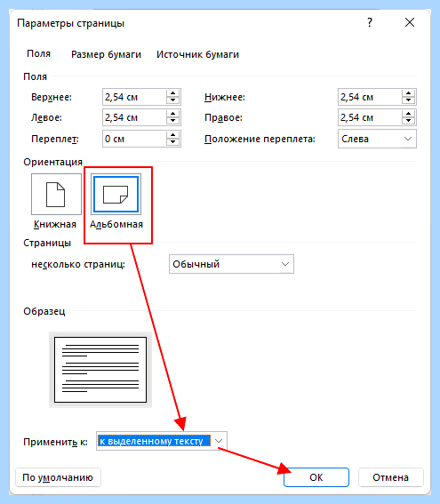This screenshot has width=440, height=504.
Task: Select the Книжная portrait orientation icon
Action: point(56,194)
